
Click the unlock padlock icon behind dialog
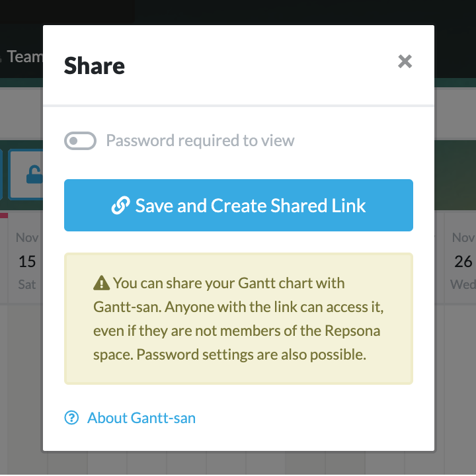[x=31, y=175]
